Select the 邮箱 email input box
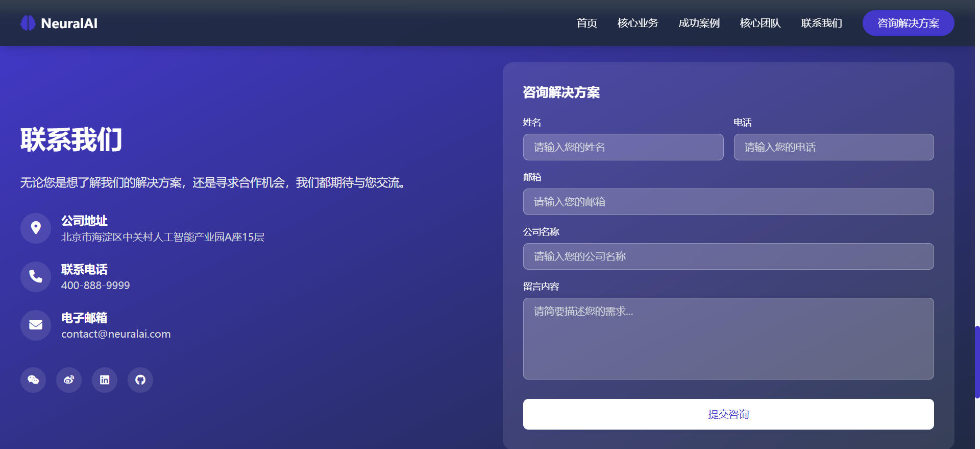The height and width of the screenshot is (449, 980). click(728, 202)
